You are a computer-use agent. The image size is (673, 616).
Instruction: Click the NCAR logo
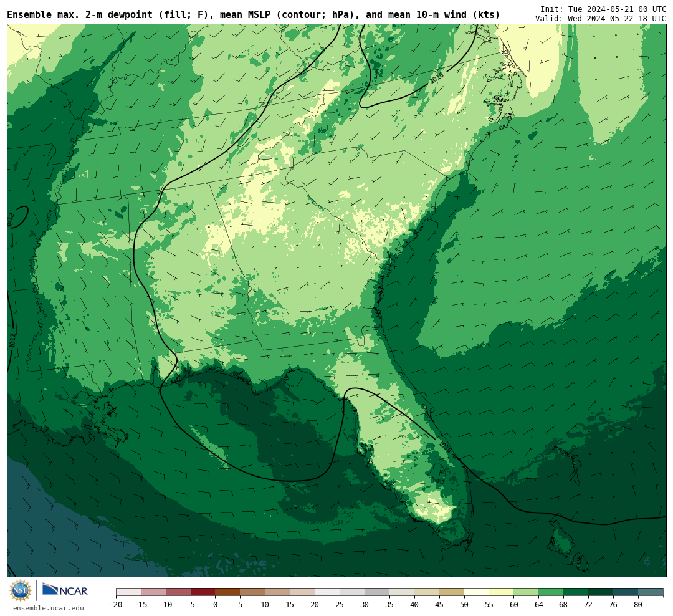[x=65, y=590]
